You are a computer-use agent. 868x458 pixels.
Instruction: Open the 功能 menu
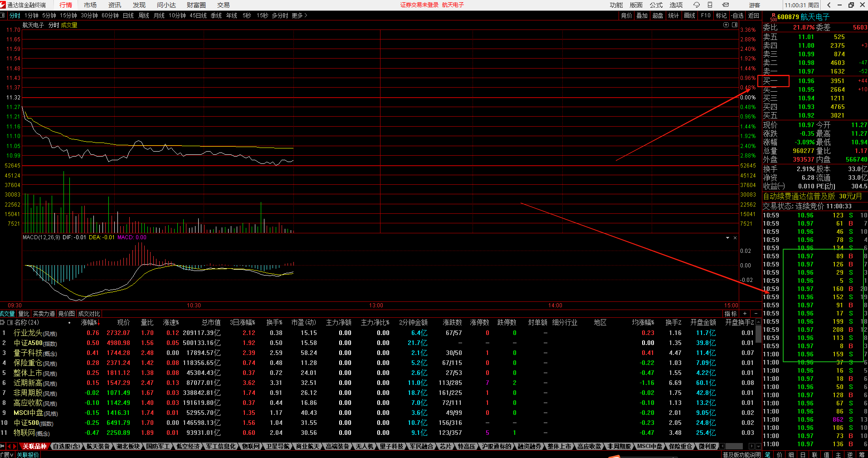click(x=616, y=5)
